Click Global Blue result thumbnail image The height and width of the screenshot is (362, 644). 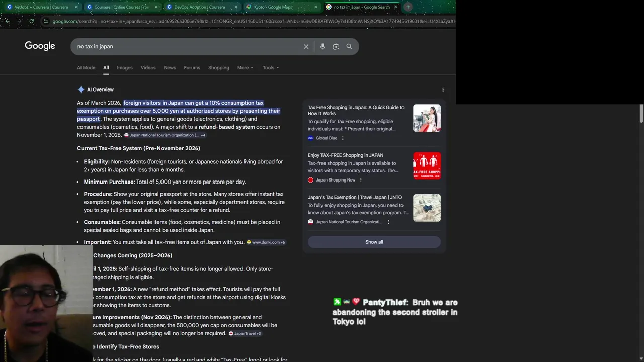pos(427,118)
